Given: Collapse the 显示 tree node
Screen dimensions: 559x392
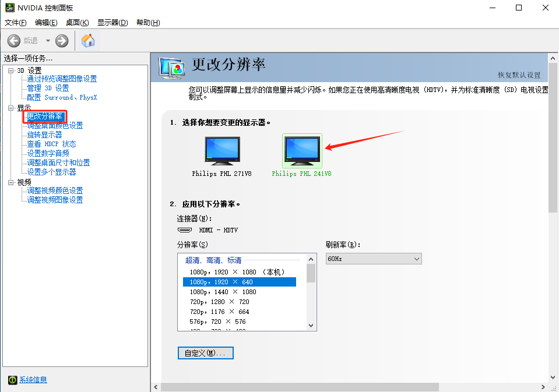Looking at the screenshot, I should (x=10, y=108).
